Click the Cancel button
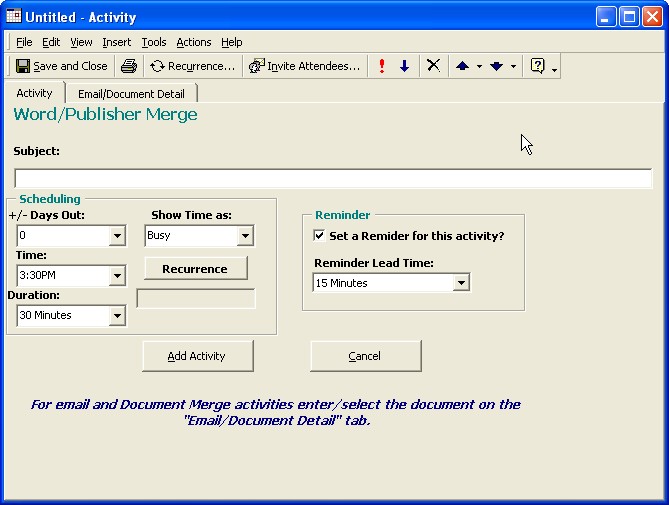Viewport: 669px width, 505px height. tap(366, 356)
